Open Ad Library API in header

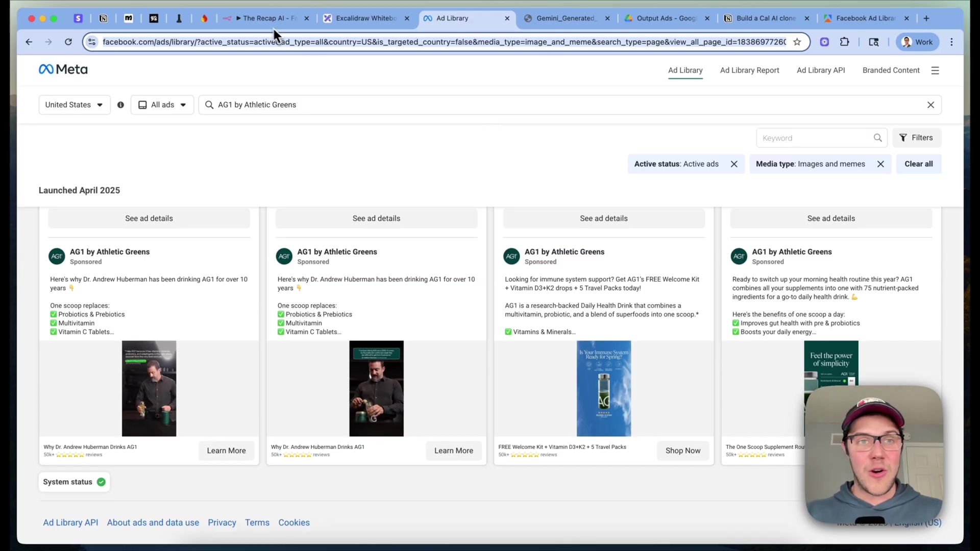click(821, 70)
